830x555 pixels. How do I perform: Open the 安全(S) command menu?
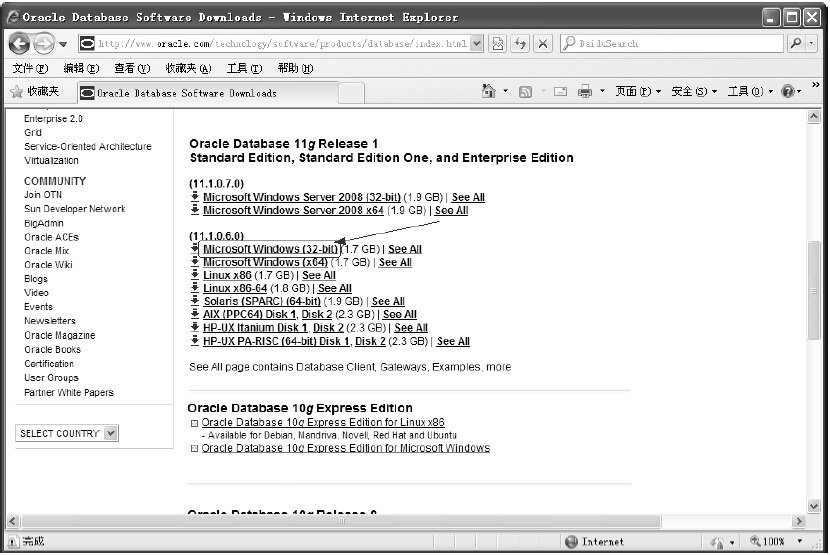click(694, 92)
